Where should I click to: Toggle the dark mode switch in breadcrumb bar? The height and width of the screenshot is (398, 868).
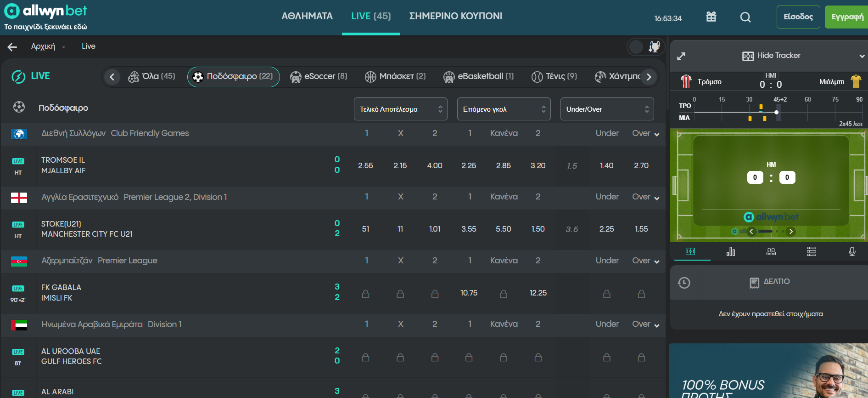click(645, 46)
